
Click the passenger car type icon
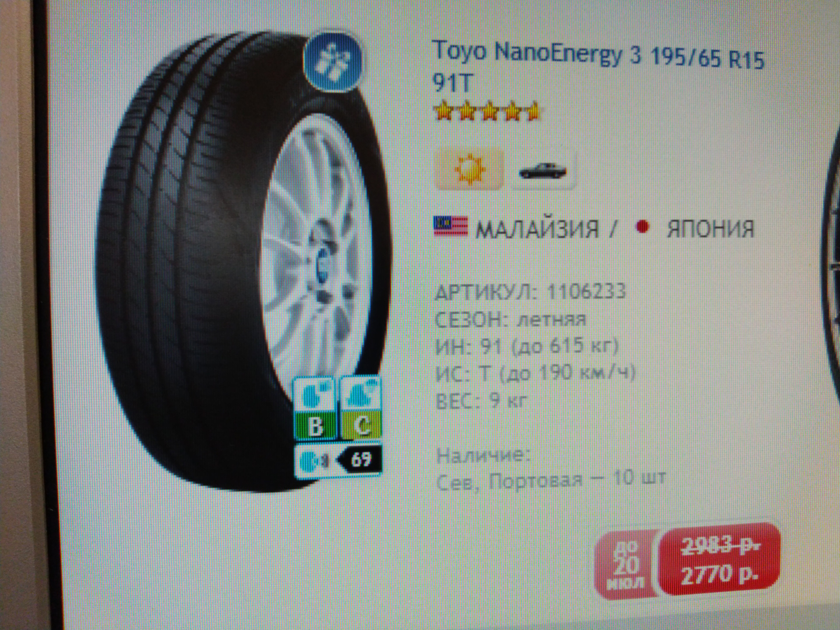point(542,170)
